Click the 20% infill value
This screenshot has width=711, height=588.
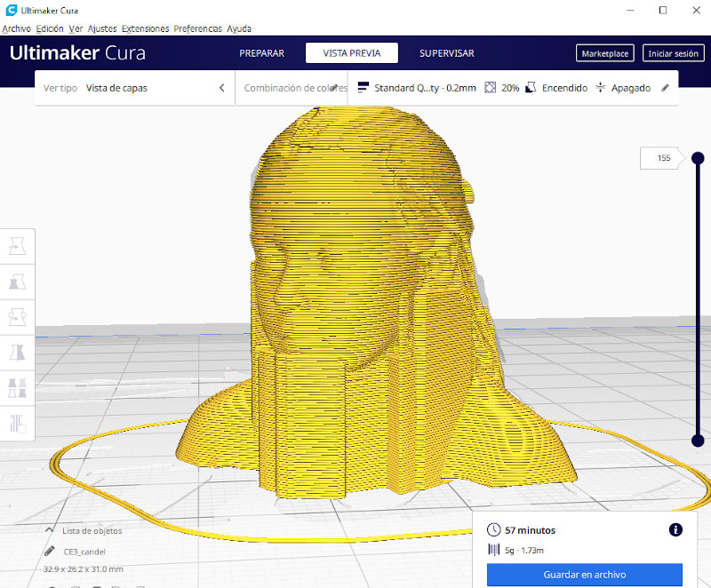[x=510, y=88]
